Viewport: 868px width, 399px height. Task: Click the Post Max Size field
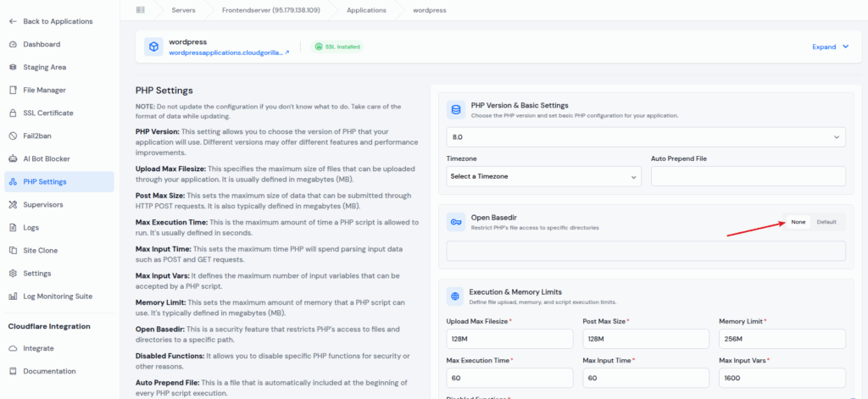[646, 339]
